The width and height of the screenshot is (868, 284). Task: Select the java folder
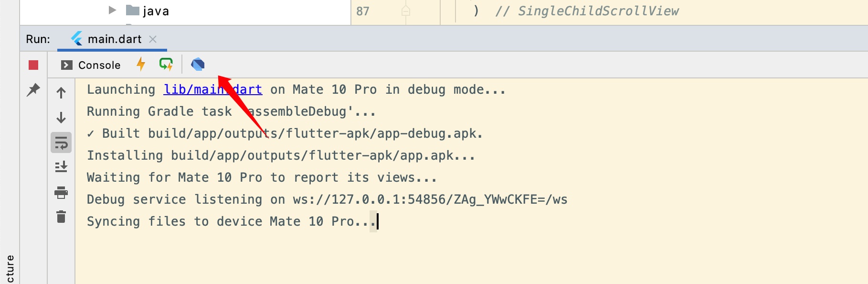(x=155, y=11)
